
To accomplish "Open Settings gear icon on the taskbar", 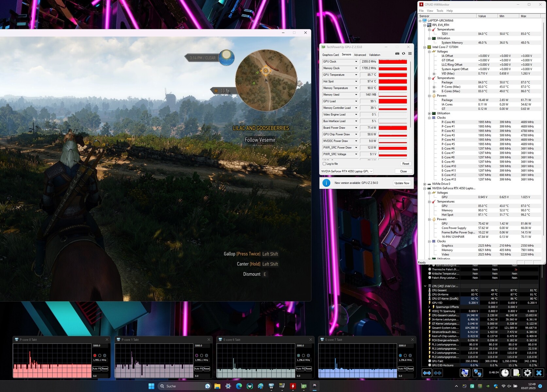I will click(x=228, y=386).
